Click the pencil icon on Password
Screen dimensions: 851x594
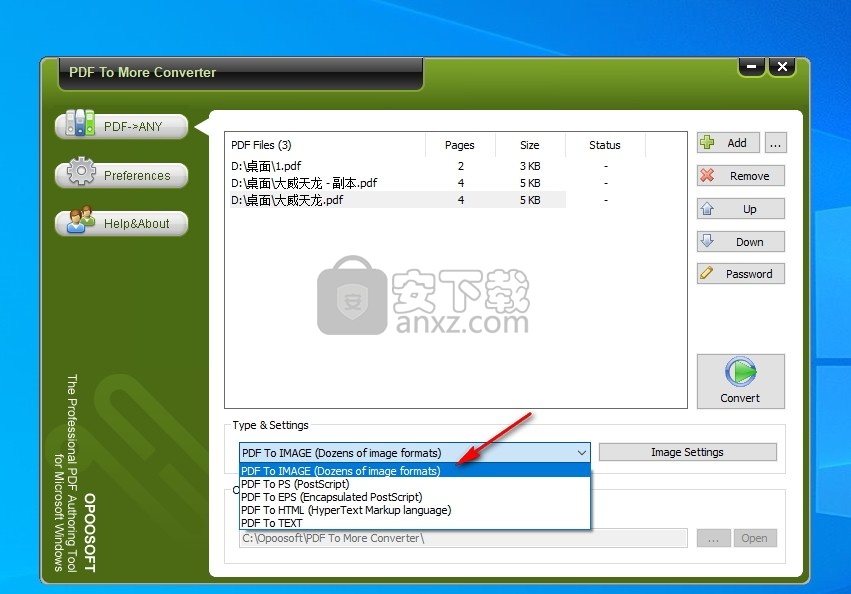(x=707, y=273)
